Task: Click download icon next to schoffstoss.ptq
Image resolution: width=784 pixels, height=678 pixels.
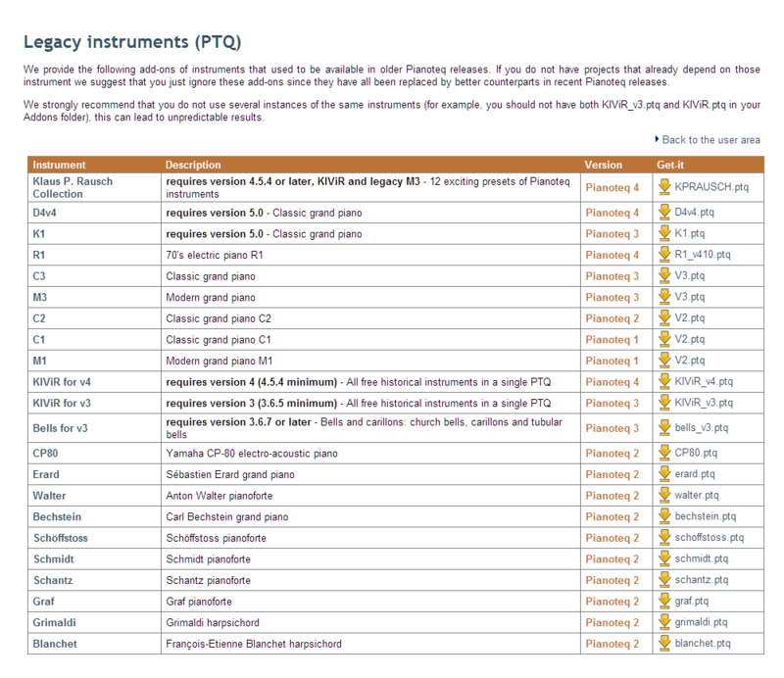Action: [x=664, y=538]
